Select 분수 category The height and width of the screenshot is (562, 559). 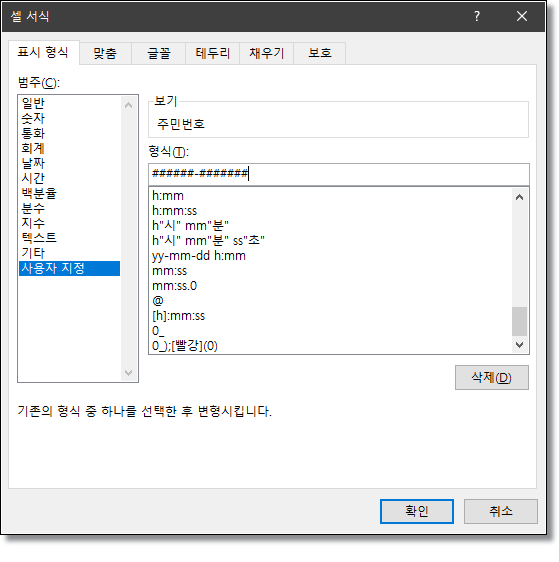70,208
